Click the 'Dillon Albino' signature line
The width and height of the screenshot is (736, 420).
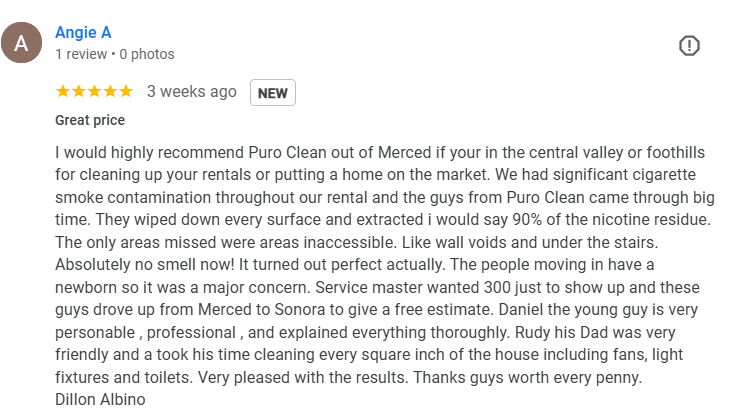(x=100, y=399)
